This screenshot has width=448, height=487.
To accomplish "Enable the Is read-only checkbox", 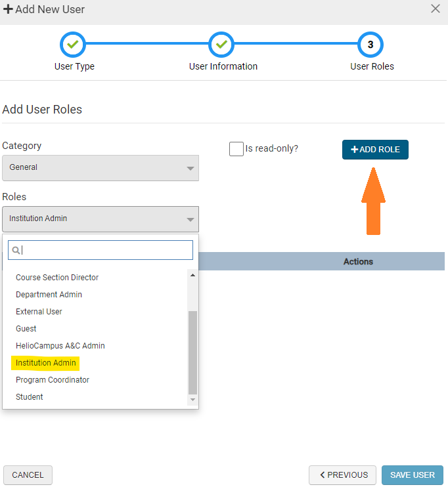I will [x=236, y=149].
